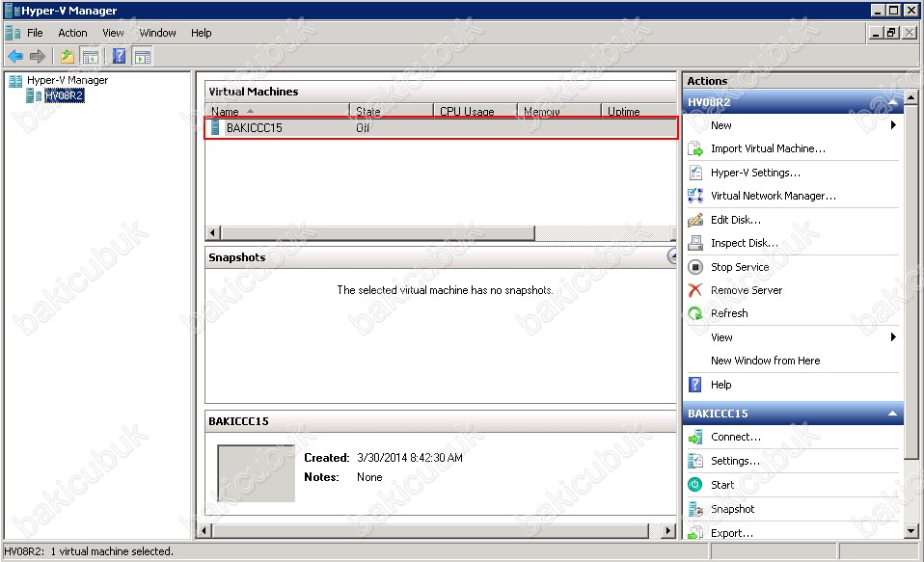
Task: Click the Inspect Disk... action text
Action: point(745,243)
